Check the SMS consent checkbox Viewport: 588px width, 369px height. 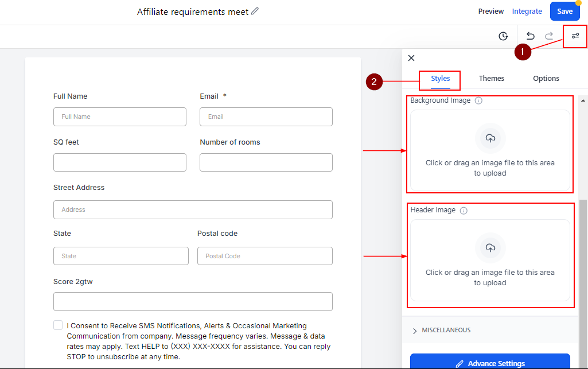coord(58,325)
